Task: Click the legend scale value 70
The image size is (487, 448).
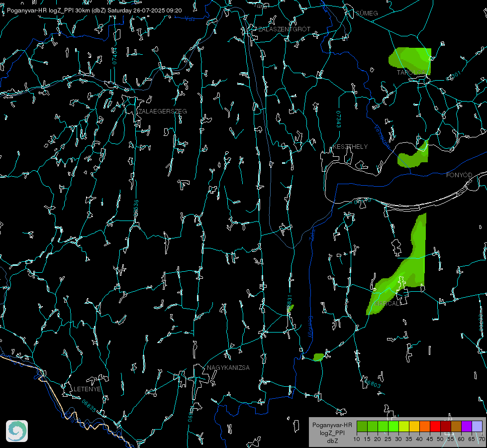Action: [x=482, y=439]
